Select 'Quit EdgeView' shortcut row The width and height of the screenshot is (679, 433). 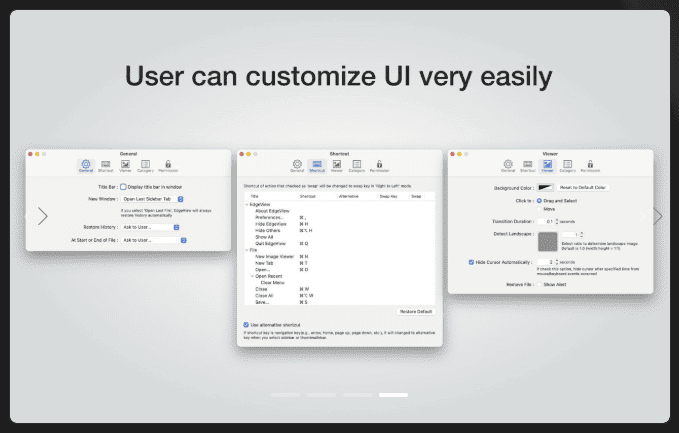(340, 244)
